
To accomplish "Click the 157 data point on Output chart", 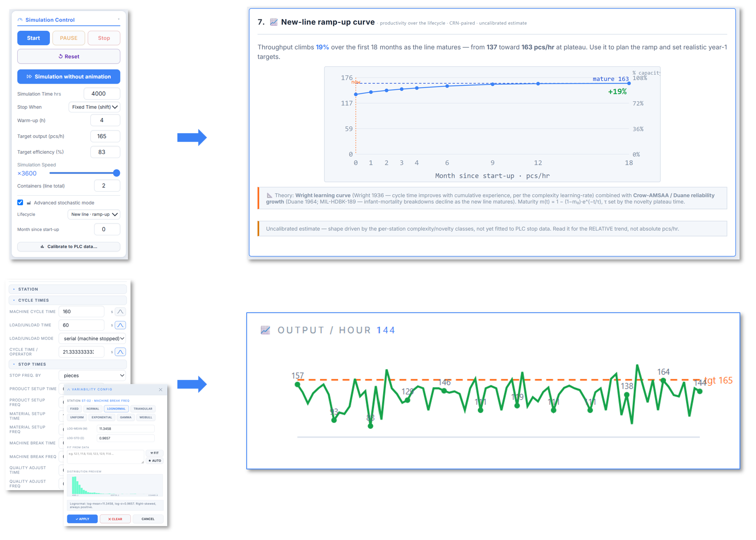I will coord(298,384).
